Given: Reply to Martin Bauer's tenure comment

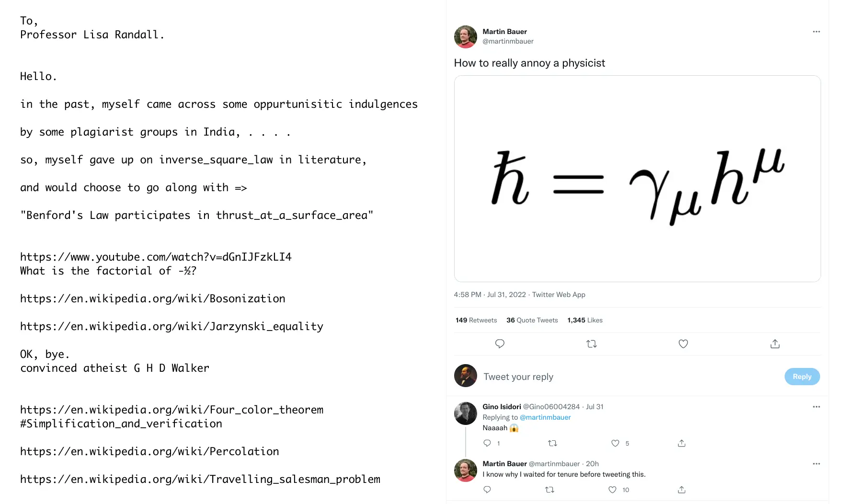Looking at the screenshot, I should click(487, 490).
